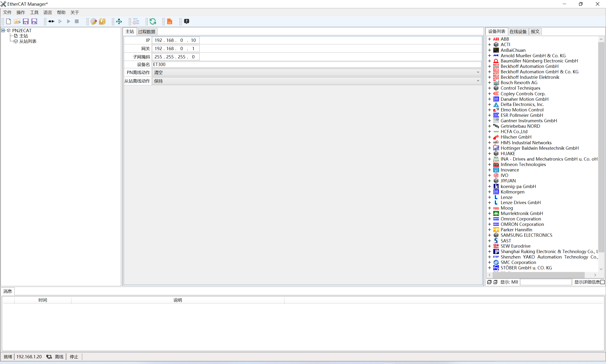Select the 消息 tab
Image resolution: width=606 pixels, height=364 pixels.
(x=8, y=291)
